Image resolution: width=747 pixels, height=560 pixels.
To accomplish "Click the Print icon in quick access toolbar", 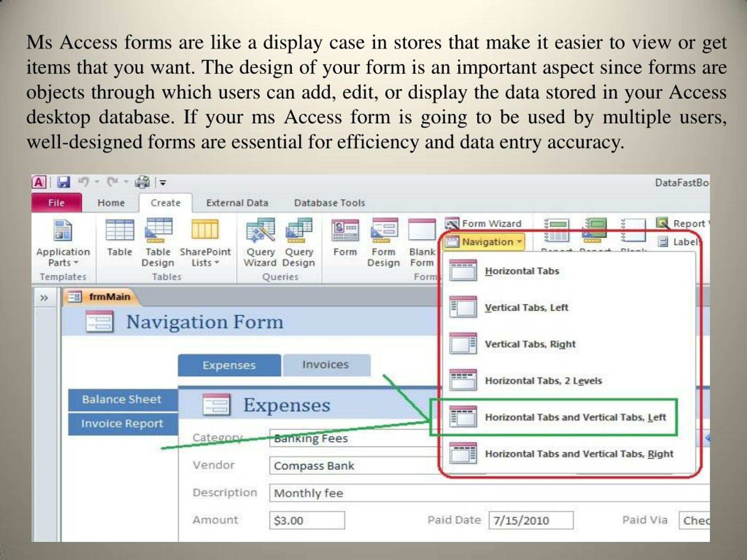I will point(142,182).
